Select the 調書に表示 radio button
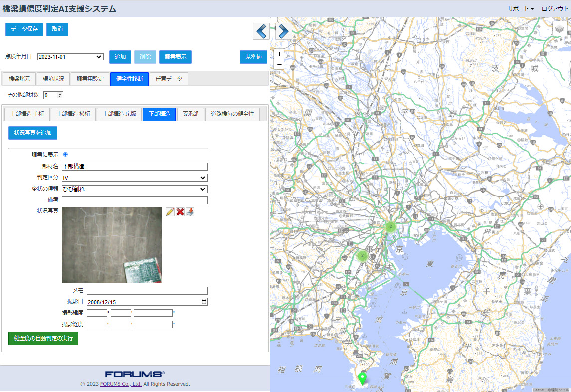Screen dimensions: 571x392 [65, 155]
